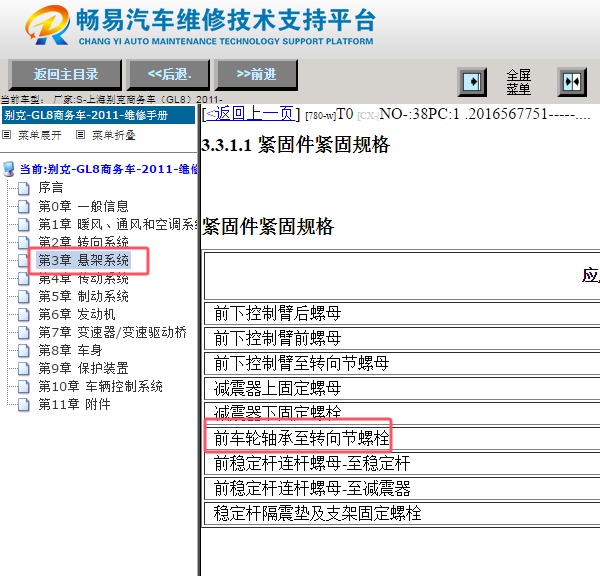Click the page icon beside 第8章 车身

[24, 351]
